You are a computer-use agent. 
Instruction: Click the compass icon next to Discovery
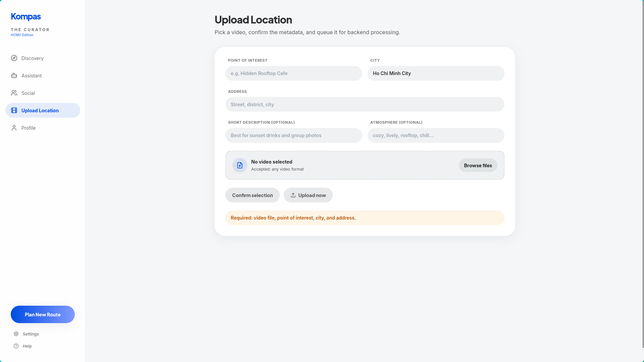coord(14,58)
